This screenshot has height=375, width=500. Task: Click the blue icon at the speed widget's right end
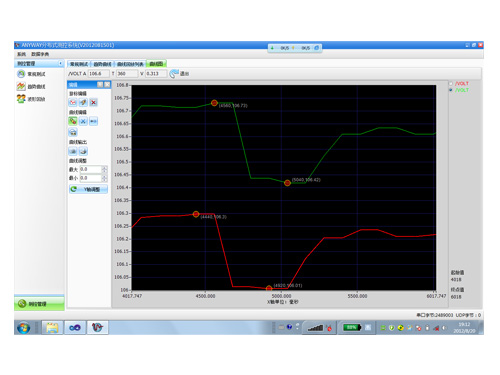[316, 48]
